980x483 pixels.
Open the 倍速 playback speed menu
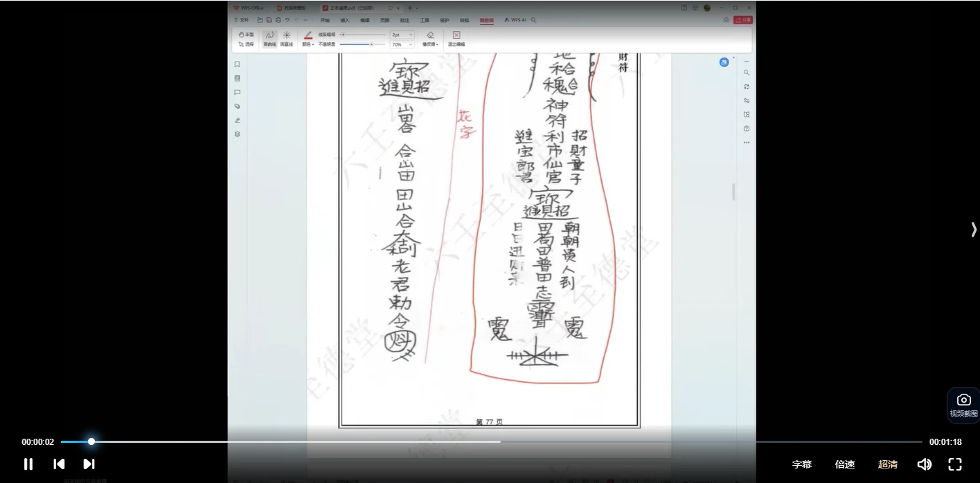click(x=845, y=464)
